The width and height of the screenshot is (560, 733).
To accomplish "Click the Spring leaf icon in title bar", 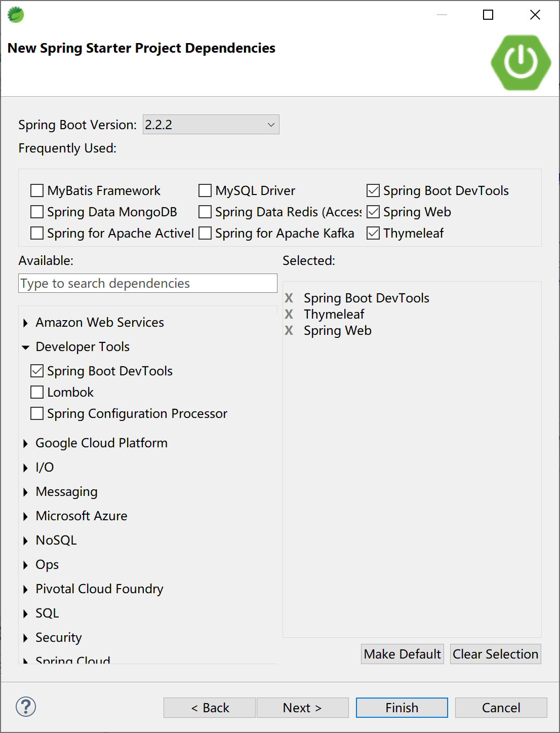I will (x=16, y=15).
